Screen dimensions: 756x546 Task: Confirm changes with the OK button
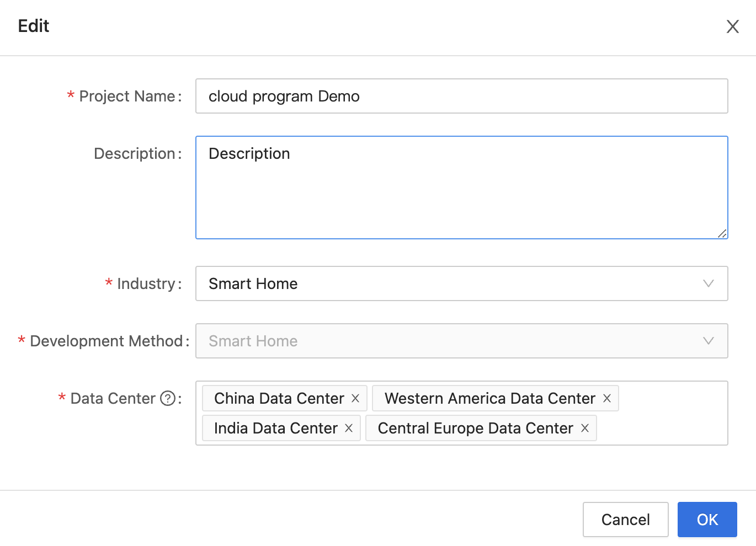[707, 519]
